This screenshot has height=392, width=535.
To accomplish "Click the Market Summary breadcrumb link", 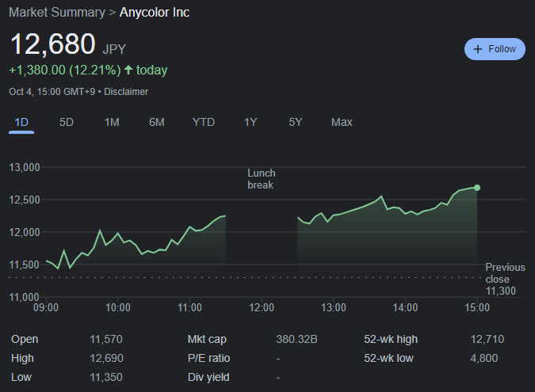I will (57, 13).
